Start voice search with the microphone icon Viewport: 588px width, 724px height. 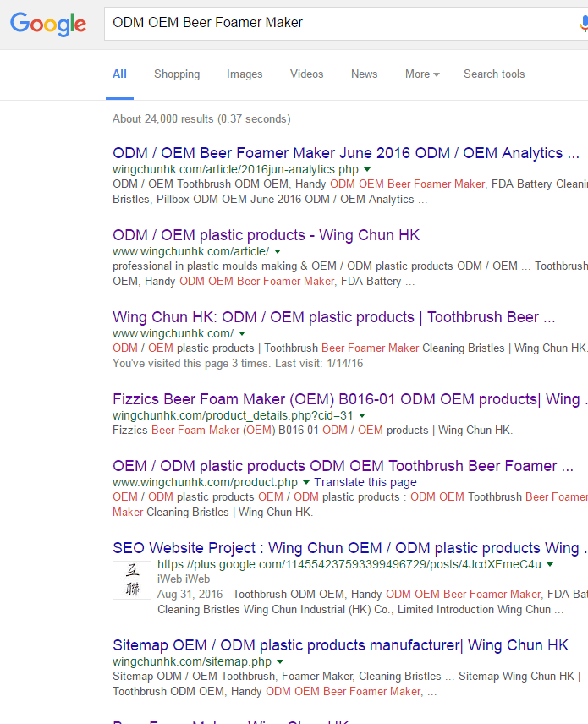point(584,23)
